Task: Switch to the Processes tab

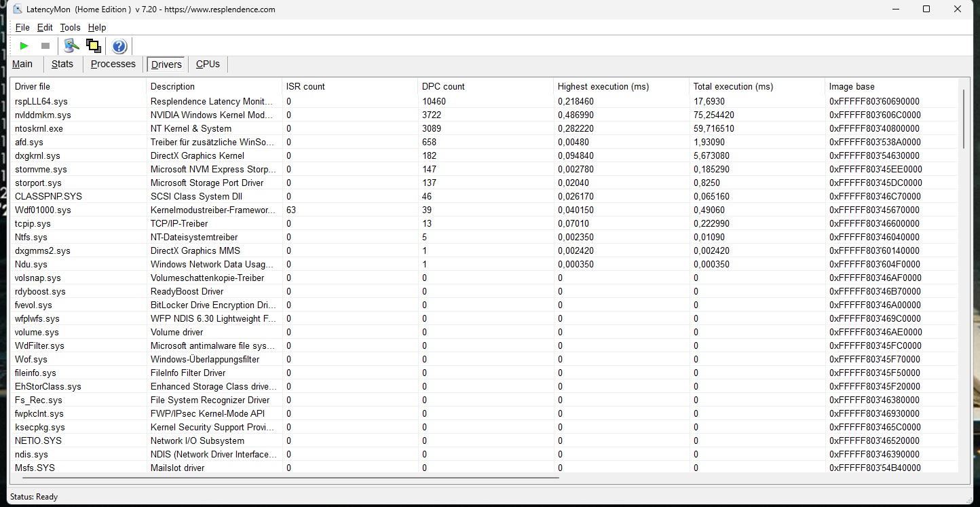Action: [x=113, y=64]
